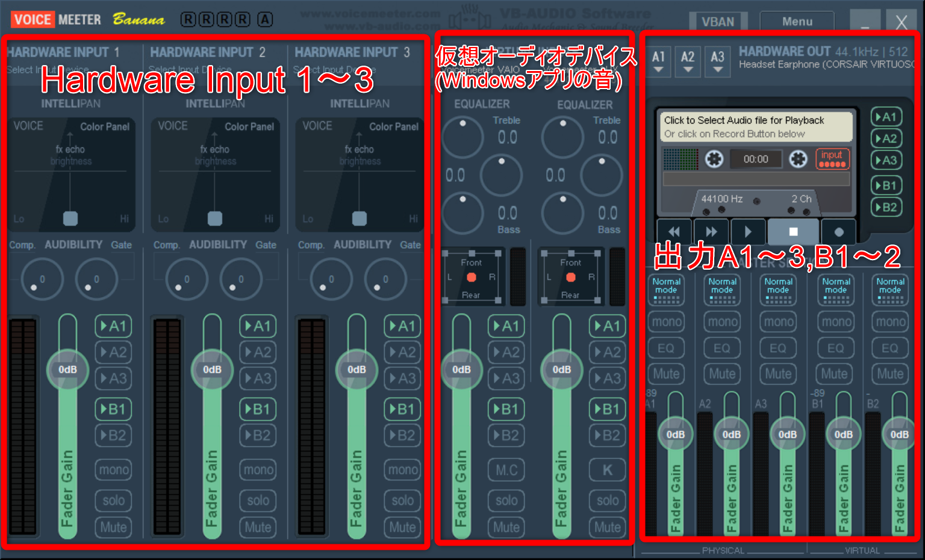Toggle A1 routing on Hardware Input 3
Image resolution: width=925 pixels, height=560 pixels.
coord(402,326)
